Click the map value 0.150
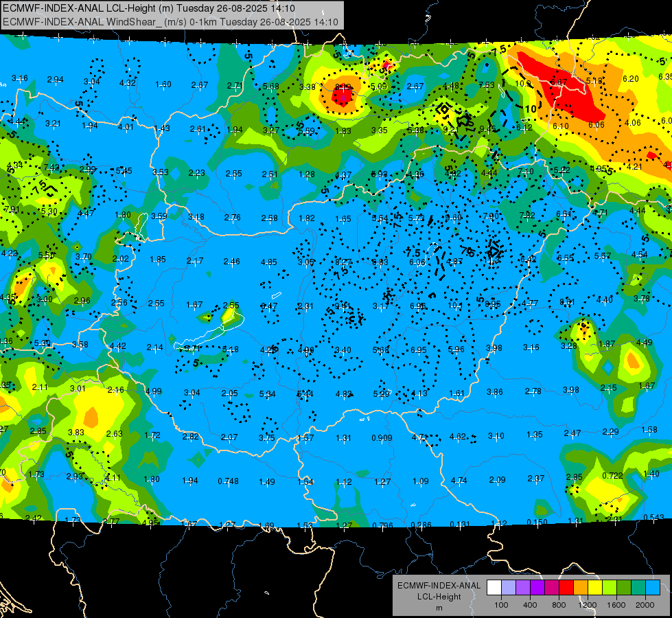Viewport: 672px width, 618px height. pyautogui.click(x=537, y=522)
